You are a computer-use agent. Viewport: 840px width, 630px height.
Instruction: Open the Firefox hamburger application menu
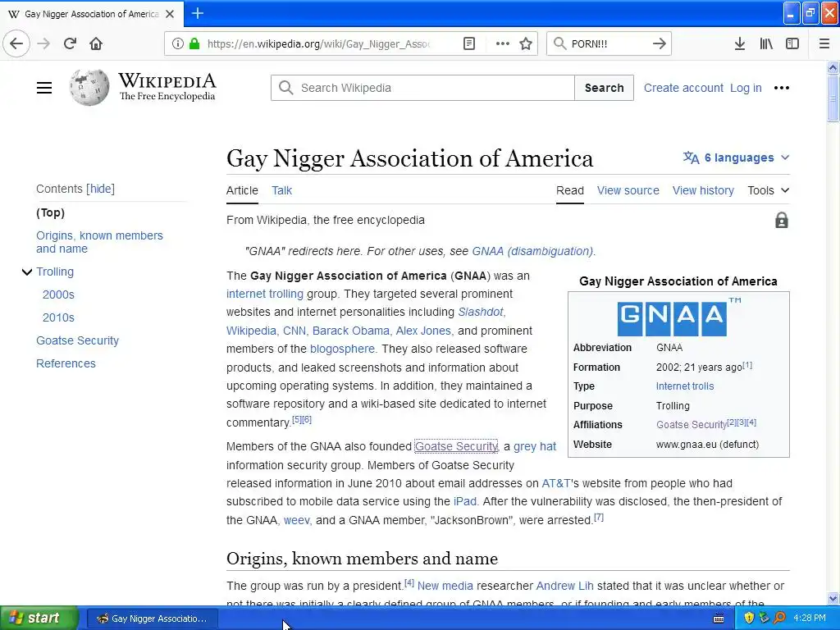click(x=824, y=44)
